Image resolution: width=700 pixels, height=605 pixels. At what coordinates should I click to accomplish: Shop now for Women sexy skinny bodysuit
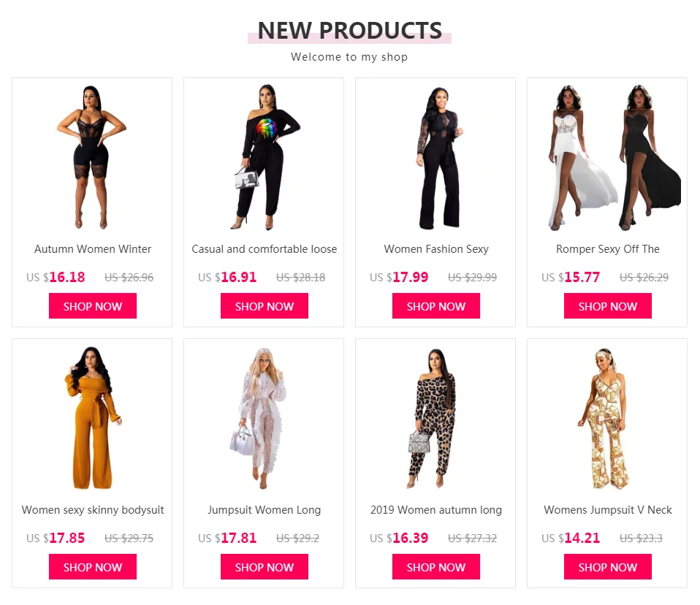tap(93, 566)
